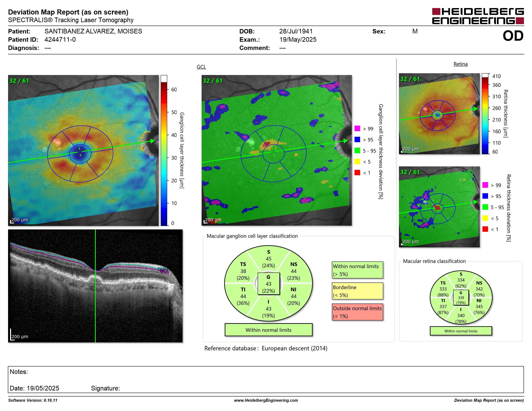
Task: Select Retina sector NS value 342
Action: 479,289
